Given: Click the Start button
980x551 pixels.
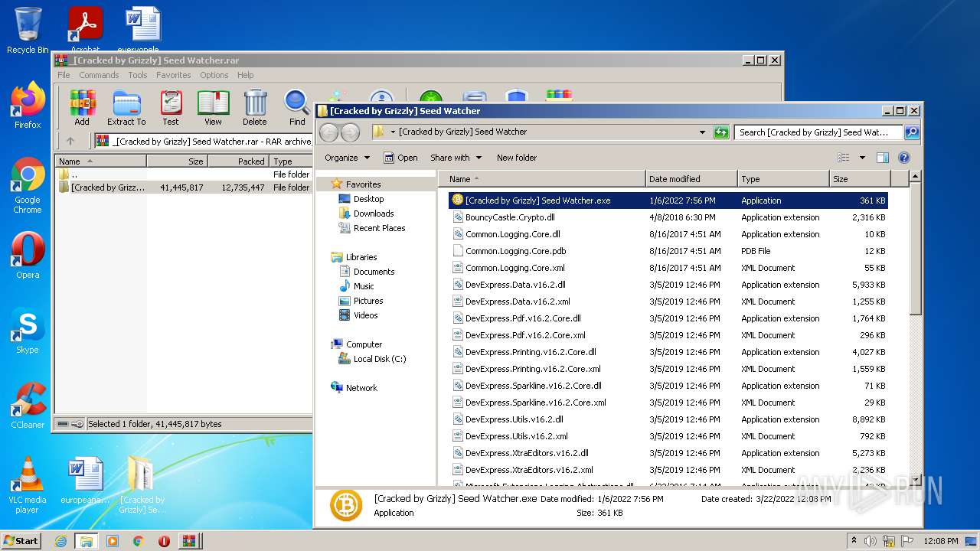Looking at the screenshot, I should (21, 541).
